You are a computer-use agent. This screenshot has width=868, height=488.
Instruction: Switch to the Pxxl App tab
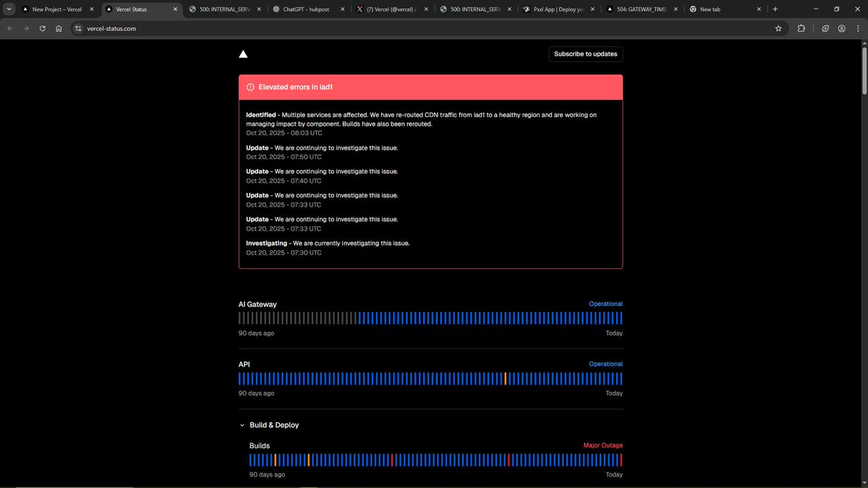[558, 9]
